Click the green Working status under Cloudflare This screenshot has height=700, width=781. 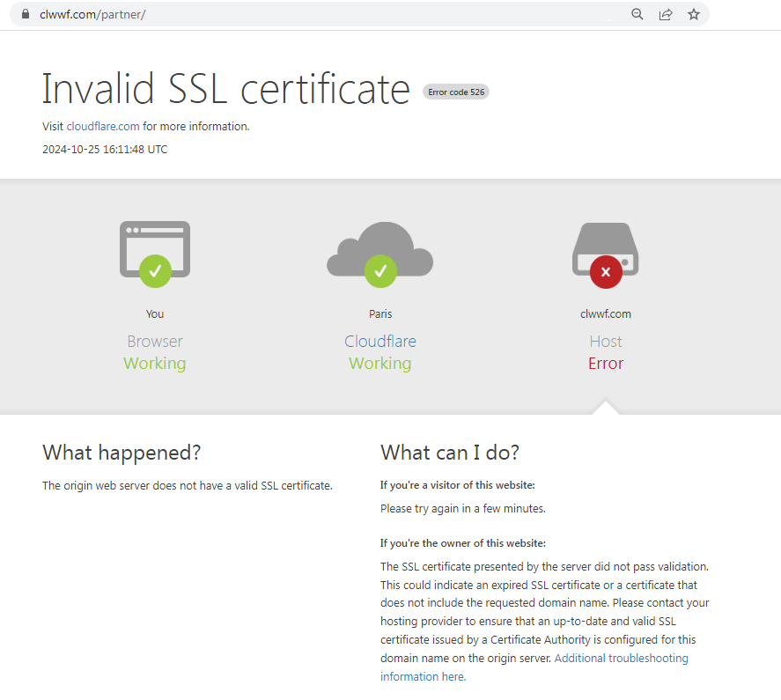(380, 364)
